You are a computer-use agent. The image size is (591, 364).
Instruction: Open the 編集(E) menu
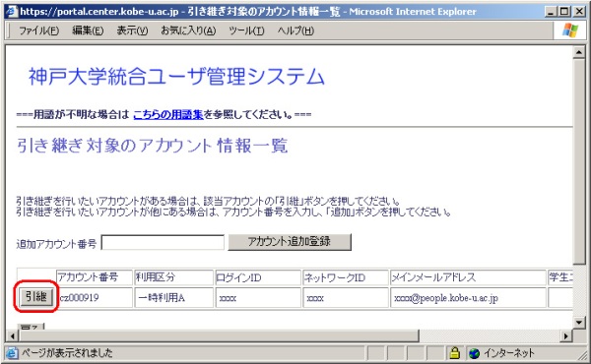(88, 30)
